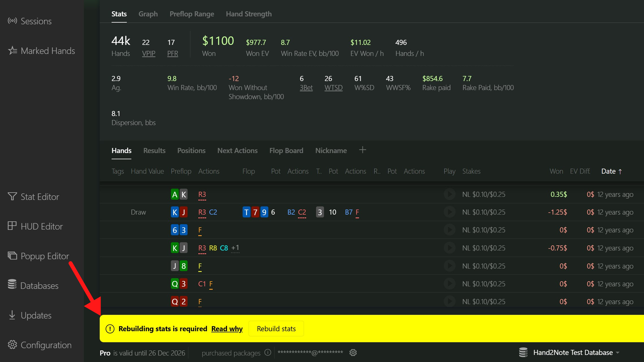644x362 pixels.
Task: Toggle the Date column sort order
Action: point(611,171)
